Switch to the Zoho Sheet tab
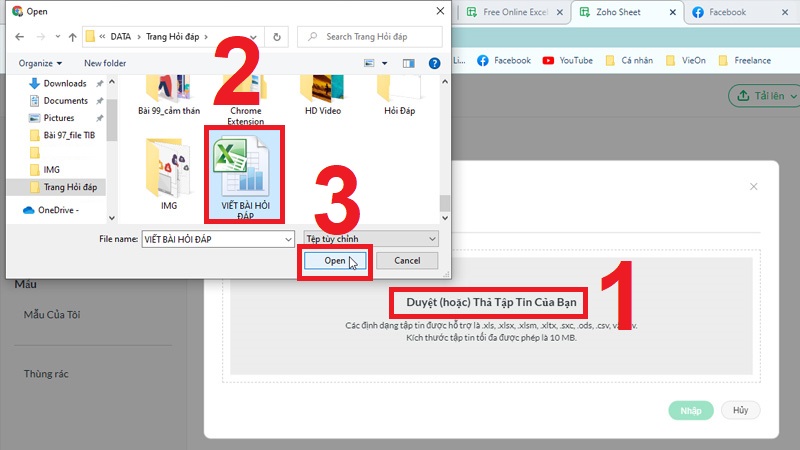 [x=618, y=12]
